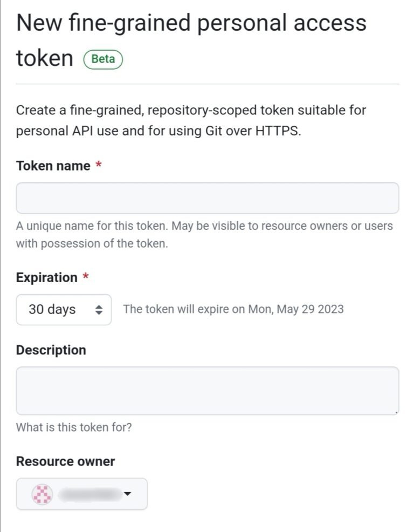Screen dimensions: 414x532
Task: Select the Token name input field
Action: pos(207,197)
